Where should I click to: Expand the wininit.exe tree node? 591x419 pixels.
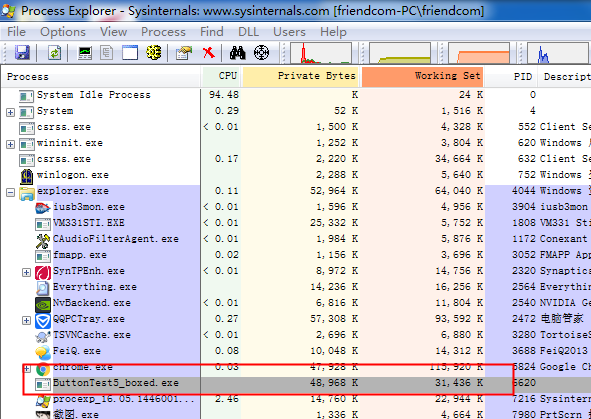pyautogui.click(x=11, y=144)
